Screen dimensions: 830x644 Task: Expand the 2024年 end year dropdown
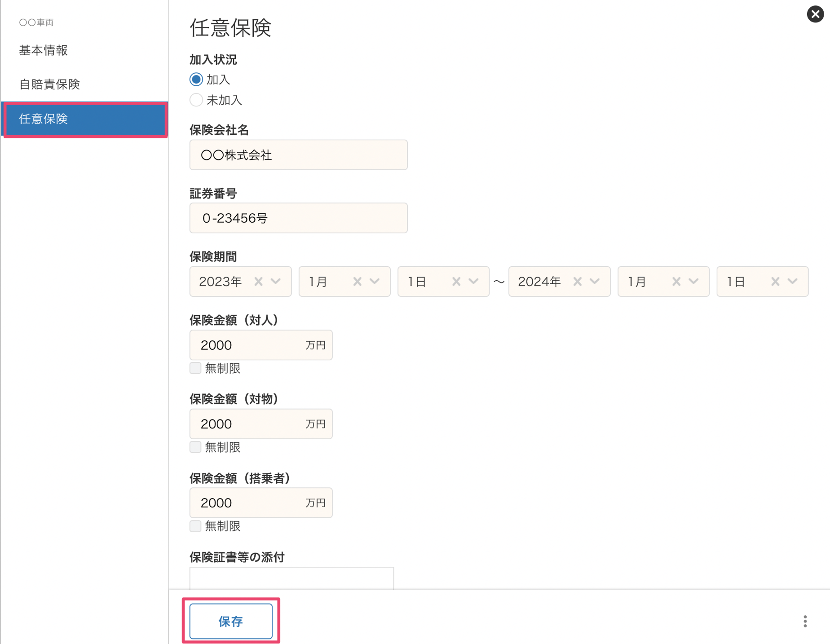point(595,282)
